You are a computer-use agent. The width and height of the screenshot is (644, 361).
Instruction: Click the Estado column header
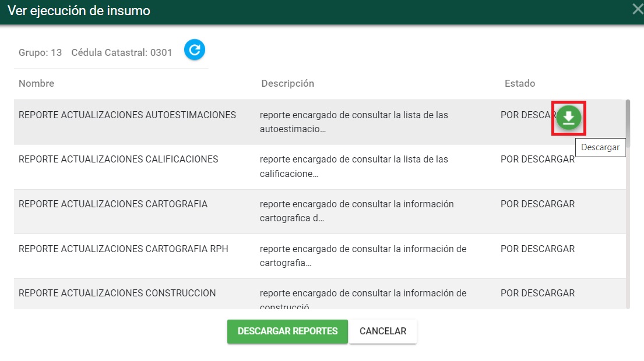click(x=519, y=83)
